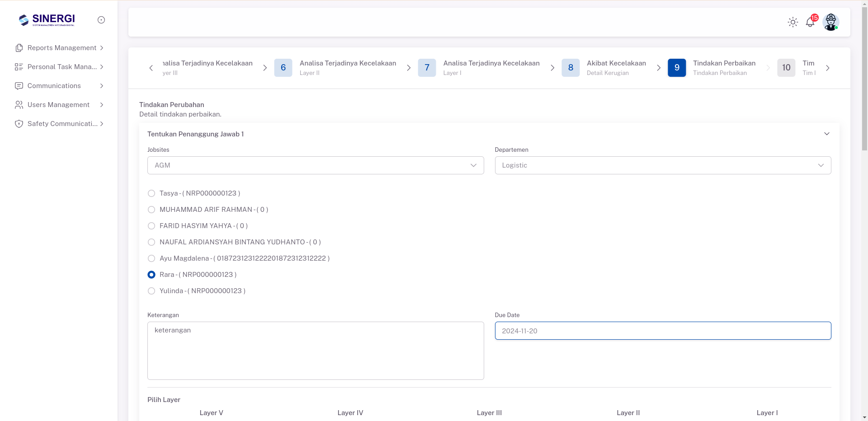Click step number 6 badge
The image size is (868, 421).
(283, 68)
